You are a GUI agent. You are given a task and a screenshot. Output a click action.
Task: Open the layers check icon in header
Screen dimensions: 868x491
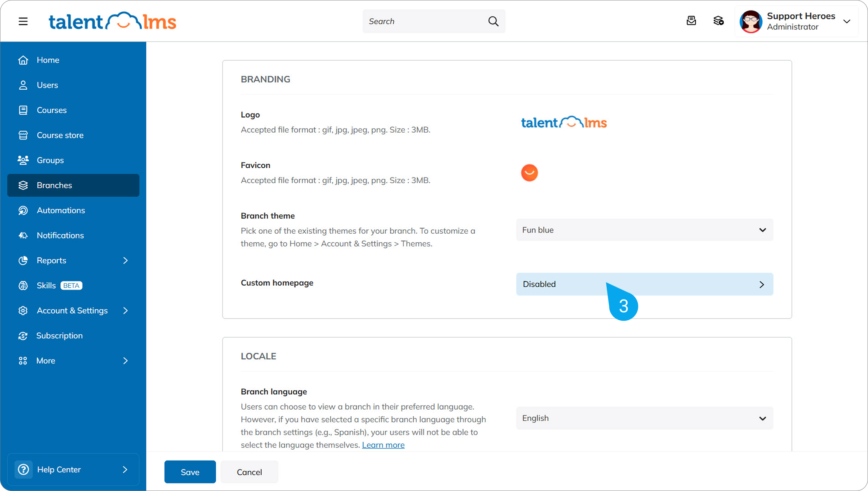point(718,21)
